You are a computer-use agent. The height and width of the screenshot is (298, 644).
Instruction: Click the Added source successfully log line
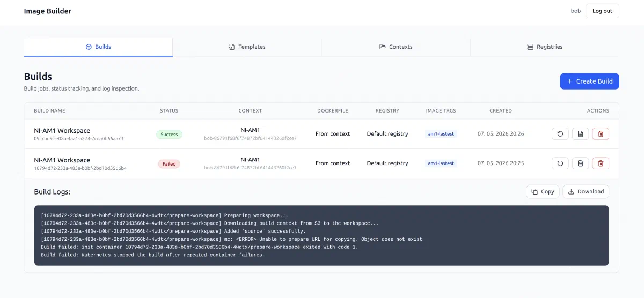[x=173, y=232]
